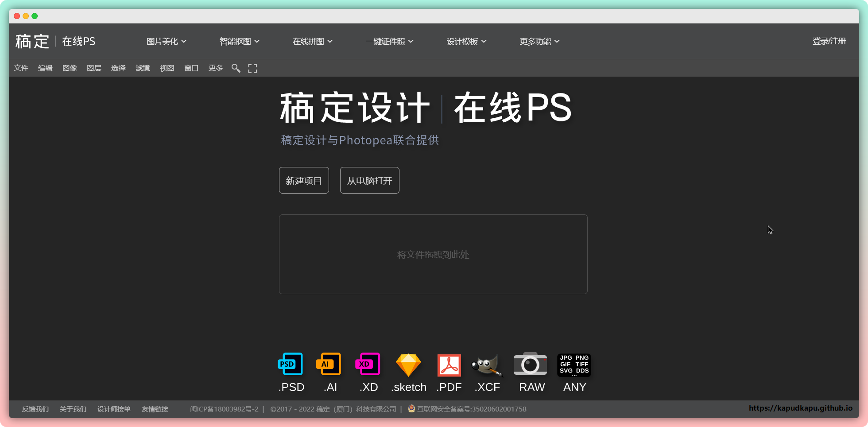
Task: Click the 将文件拖拽到此处 drop area
Action: (x=433, y=254)
